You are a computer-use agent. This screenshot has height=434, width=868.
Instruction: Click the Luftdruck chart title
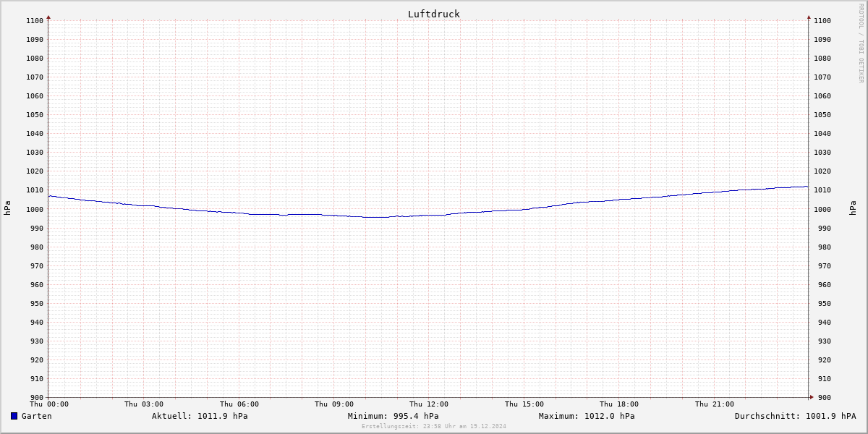click(433, 14)
